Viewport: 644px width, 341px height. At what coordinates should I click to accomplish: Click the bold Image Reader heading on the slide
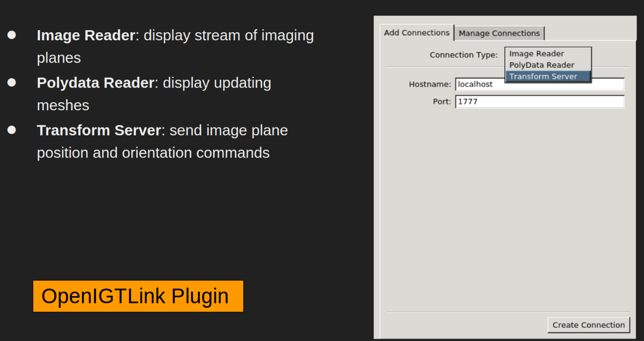(86, 35)
